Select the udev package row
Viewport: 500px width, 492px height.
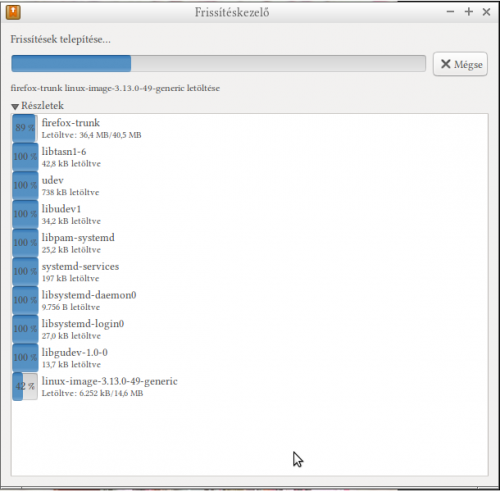[x=250, y=186]
